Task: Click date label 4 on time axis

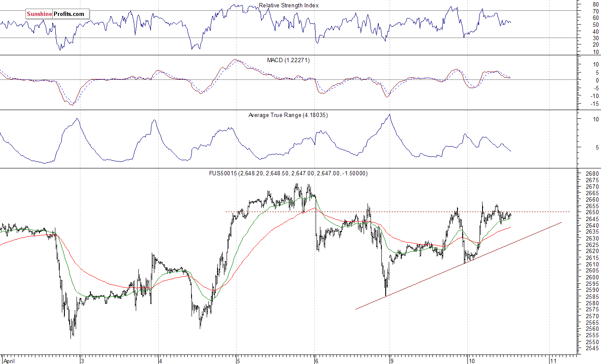Action: (x=160, y=360)
